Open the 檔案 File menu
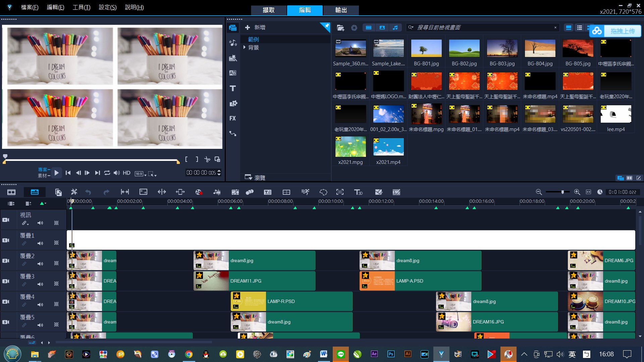The width and height of the screenshot is (644, 362). pyautogui.click(x=30, y=7)
